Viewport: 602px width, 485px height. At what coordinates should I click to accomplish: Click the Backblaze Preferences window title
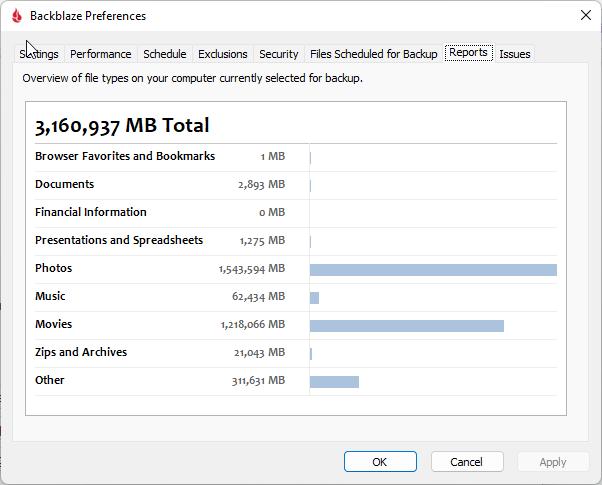[x=88, y=16]
